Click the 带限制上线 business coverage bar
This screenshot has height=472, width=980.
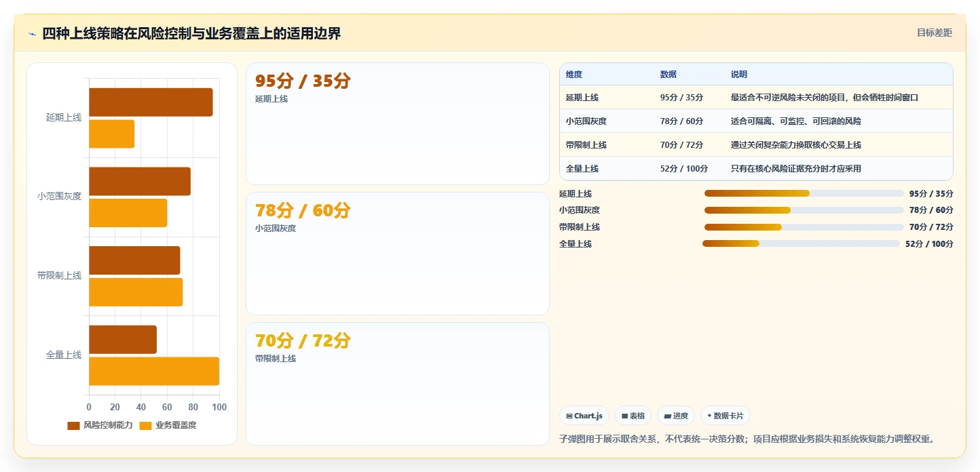tap(136, 292)
